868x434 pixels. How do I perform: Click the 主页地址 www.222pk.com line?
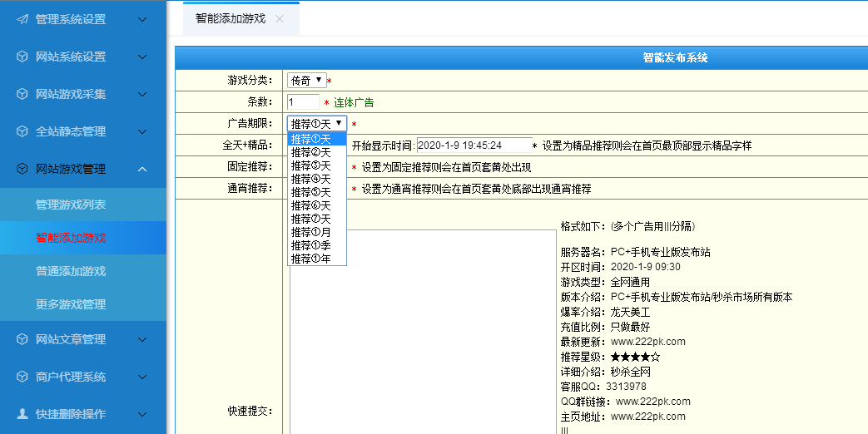pyautogui.click(x=622, y=417)
